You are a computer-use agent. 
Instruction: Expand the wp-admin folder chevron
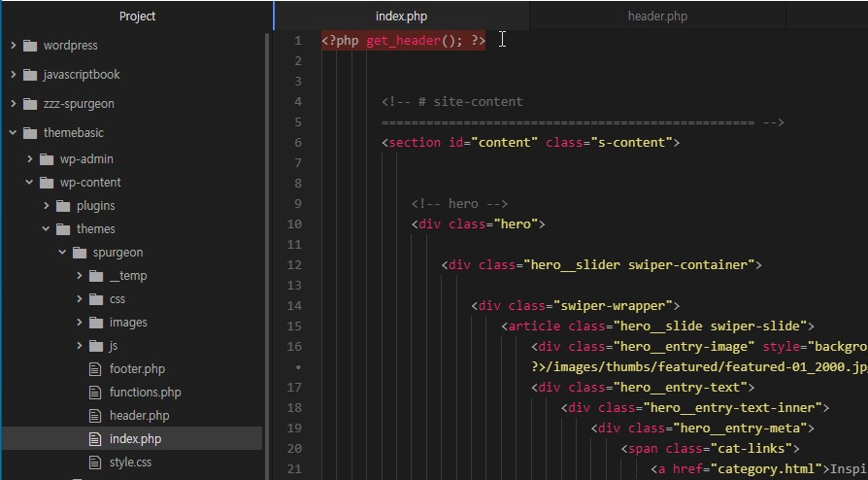point(30,158)
